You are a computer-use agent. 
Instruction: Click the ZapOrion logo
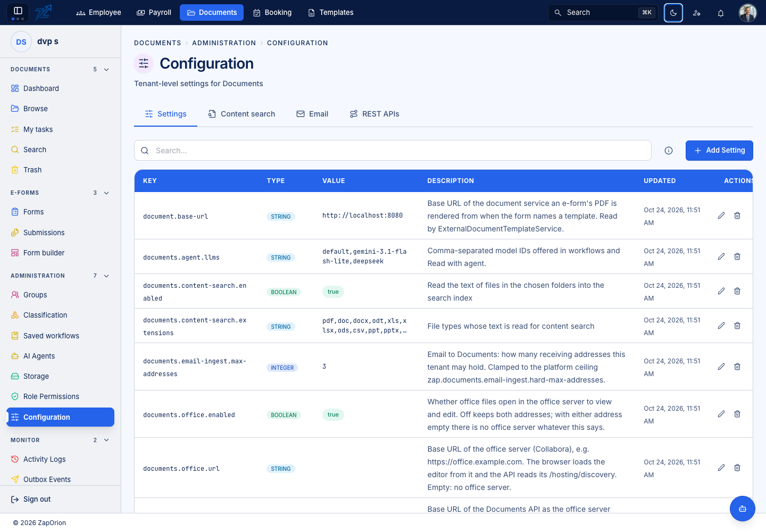coord(43,12)
